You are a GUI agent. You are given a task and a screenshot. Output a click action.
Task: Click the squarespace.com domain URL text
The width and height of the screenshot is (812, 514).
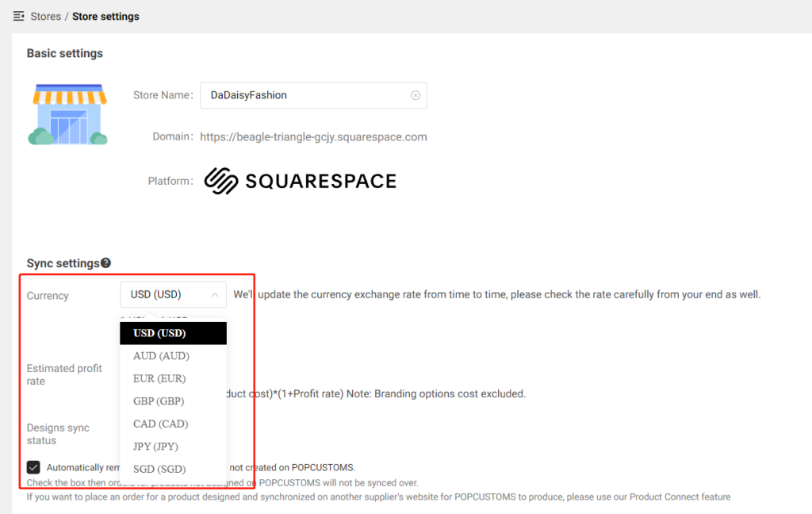(x=313, y=136)
